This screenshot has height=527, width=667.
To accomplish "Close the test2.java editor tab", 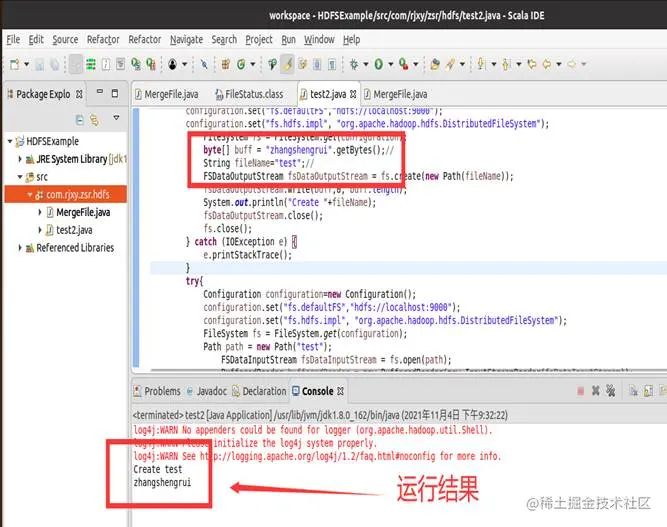I will 353,94.
